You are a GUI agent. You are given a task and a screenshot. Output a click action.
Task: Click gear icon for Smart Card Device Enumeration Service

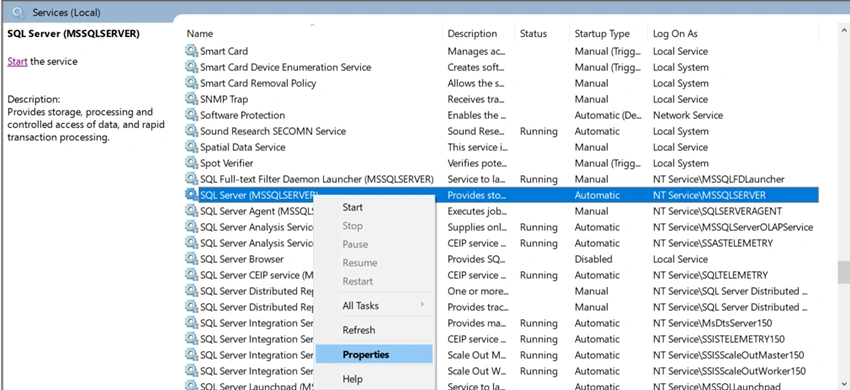pos(191,67)
